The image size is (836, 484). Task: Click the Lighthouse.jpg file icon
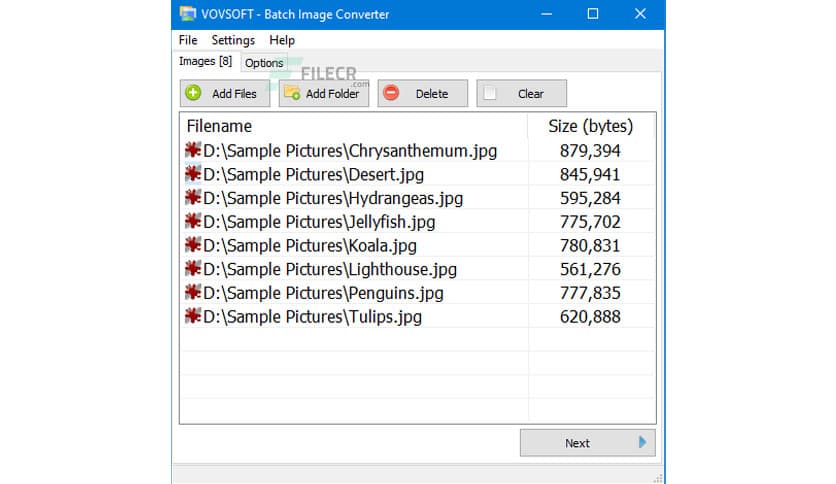[193, 269]
